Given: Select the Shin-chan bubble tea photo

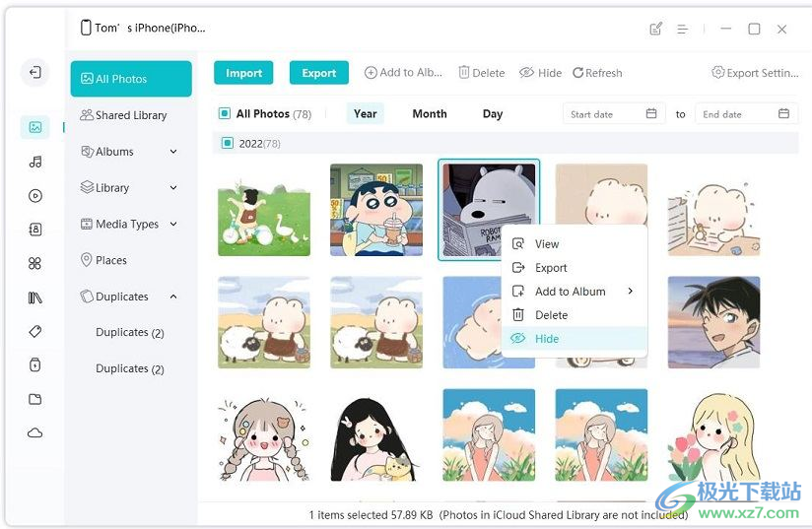Looking at the screenshot, I should click(376, 210).
